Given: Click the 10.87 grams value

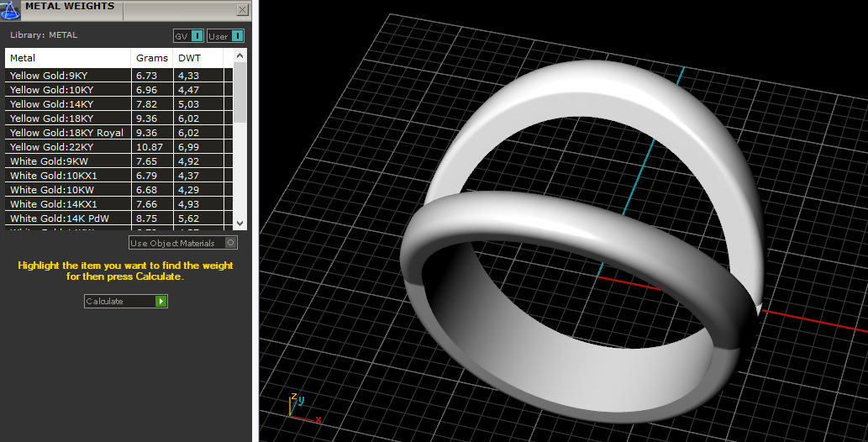Looking at the screenshot, I should pyautogui.click(x=150, y=147).
